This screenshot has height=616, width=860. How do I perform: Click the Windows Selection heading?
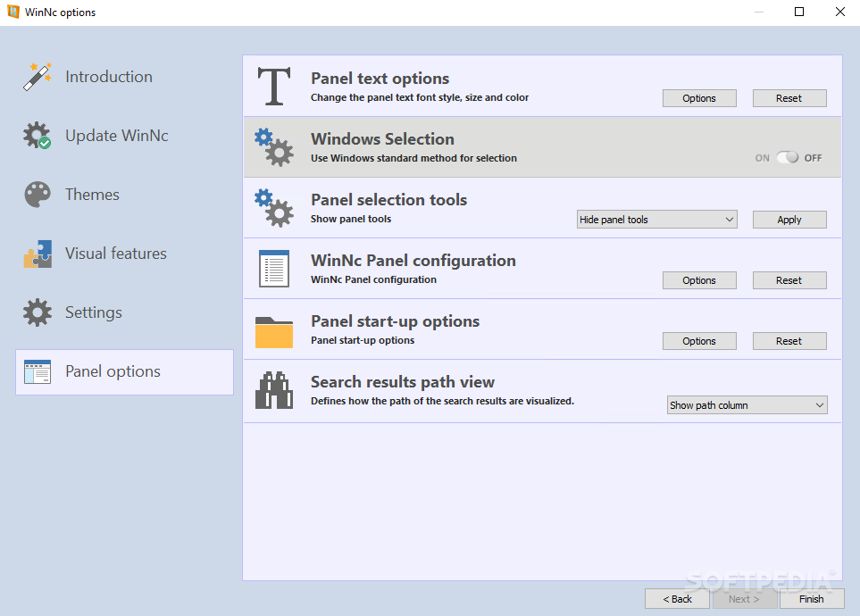pyautogui.click(x=382, y=138)
